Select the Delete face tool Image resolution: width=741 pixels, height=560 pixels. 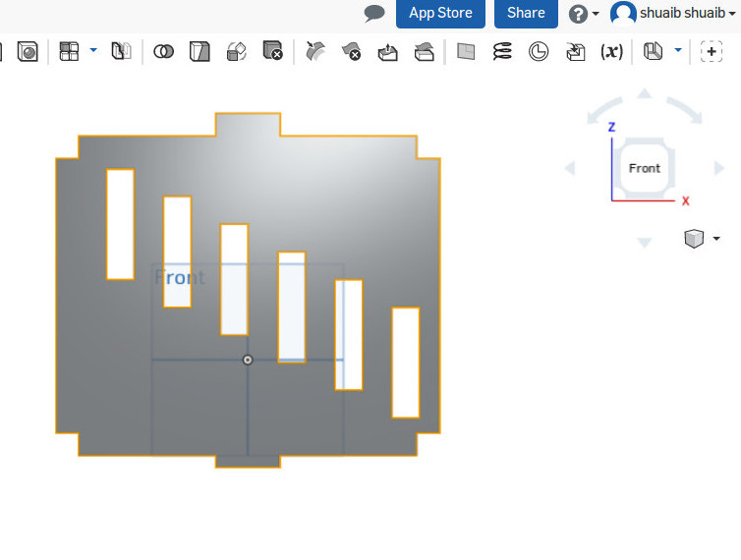click(352, 51)
